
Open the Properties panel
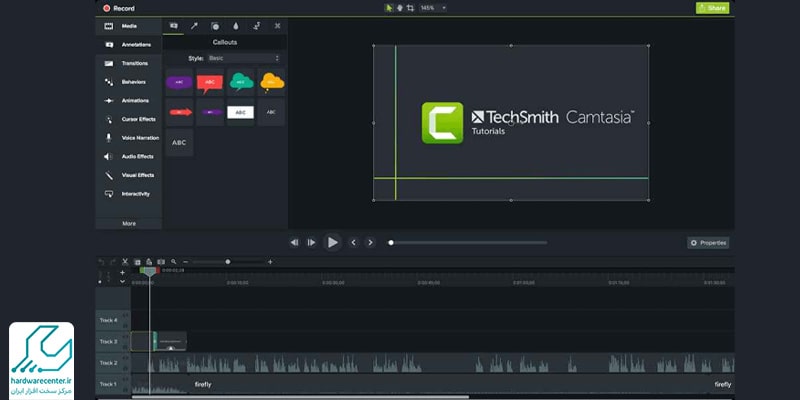tap(708, 243)
